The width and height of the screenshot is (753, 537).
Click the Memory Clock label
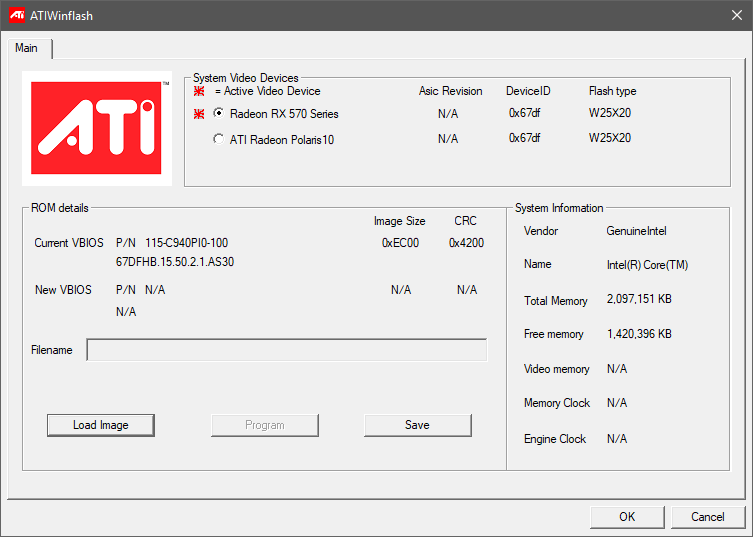pos(557,403)
